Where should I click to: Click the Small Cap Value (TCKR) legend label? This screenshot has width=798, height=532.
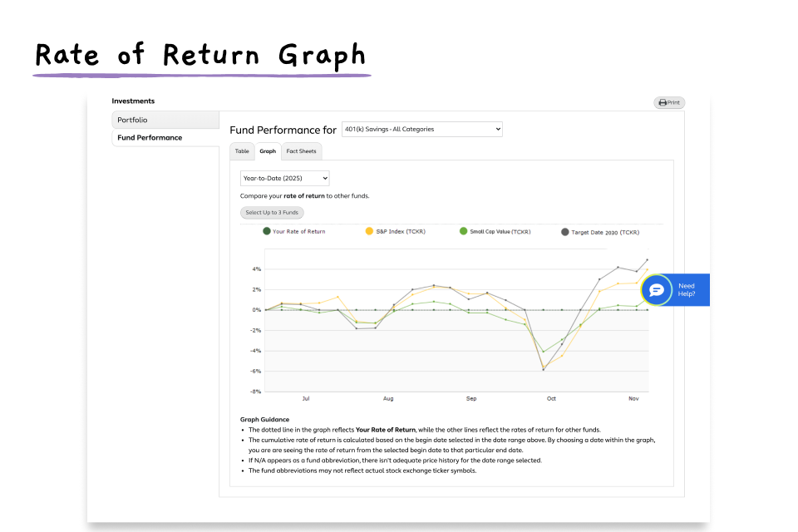(x=500, y=232)
